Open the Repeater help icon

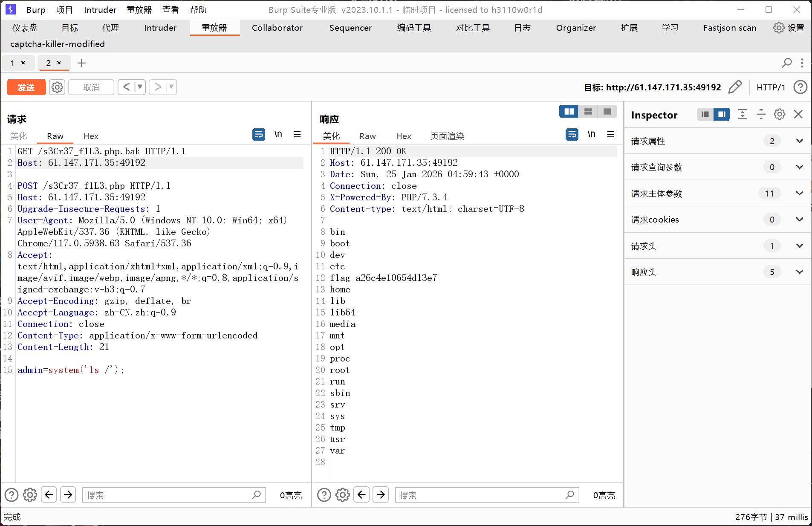point(800,87)
